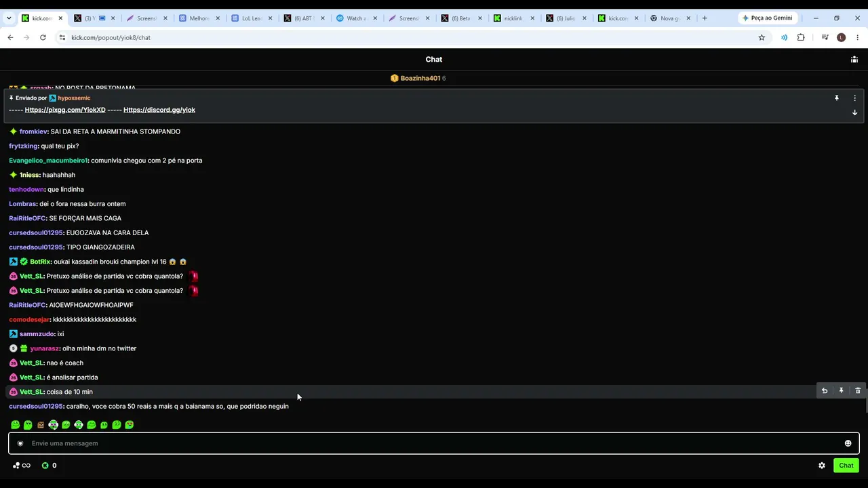Open hypoxaemic's profile from the pinned message
Viewport: 868px width, 488px height.
[74, 98]
